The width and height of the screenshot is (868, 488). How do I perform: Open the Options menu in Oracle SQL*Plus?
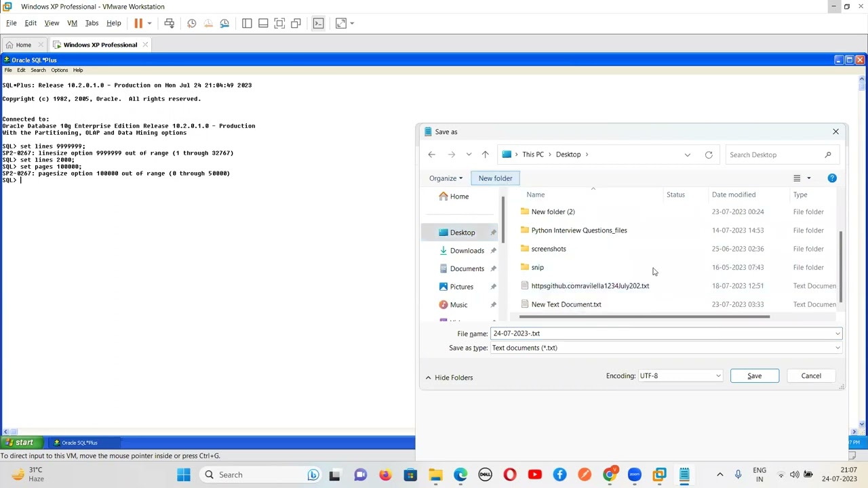[x=59, y=70]
